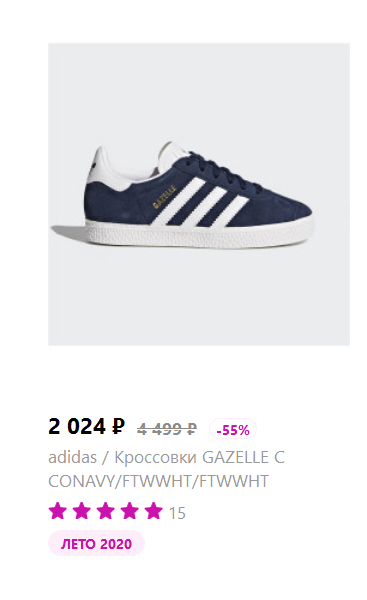Select the fifth rating star
Viewport: 367px width, 600px height.
pyautogui.click(x=153, y=511)
